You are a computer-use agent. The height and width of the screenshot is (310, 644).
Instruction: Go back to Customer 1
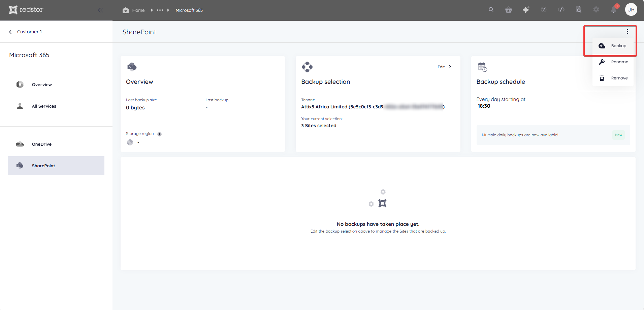click(25, 32)
